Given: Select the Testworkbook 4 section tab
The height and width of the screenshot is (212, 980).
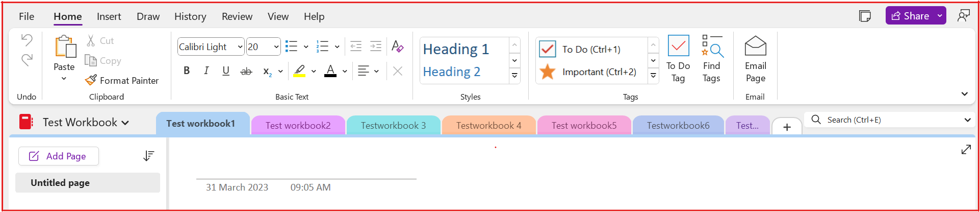Looking at the screenshot, I should point(489,125).
